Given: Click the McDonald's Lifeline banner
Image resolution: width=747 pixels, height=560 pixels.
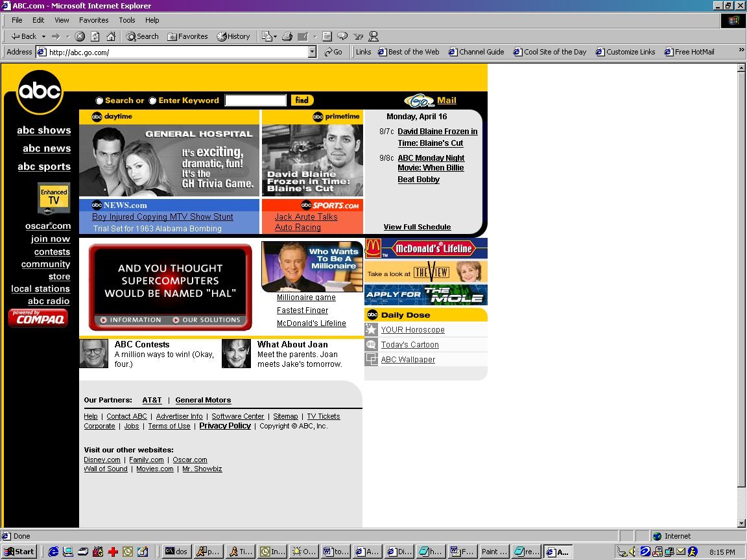Looking at the screenshot, I should tap(426, 248).
